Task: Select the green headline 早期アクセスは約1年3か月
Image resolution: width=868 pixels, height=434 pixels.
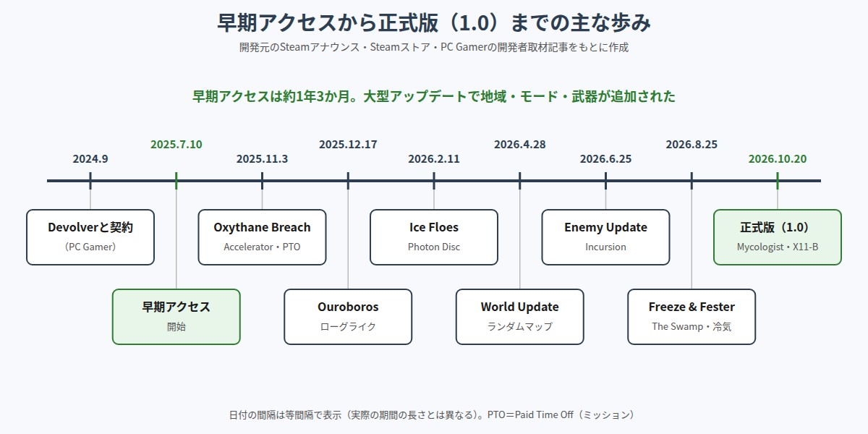Action: pyautogui.click(x=434, y=96)
